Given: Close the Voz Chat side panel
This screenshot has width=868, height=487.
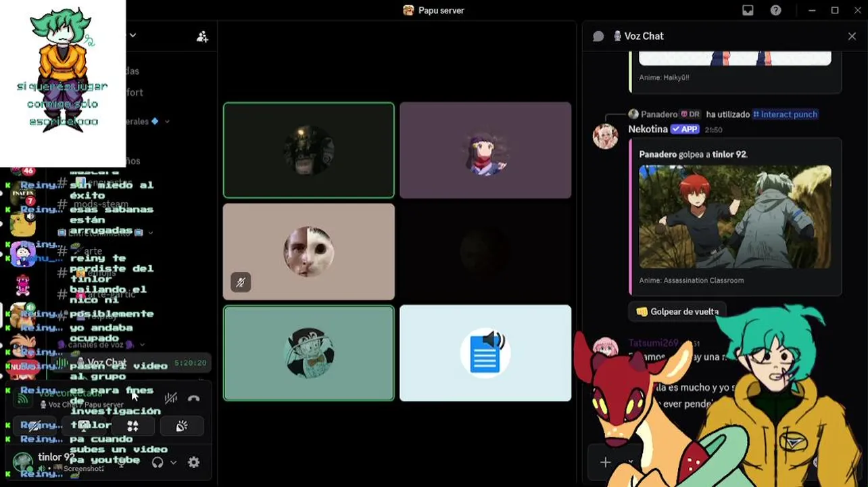Looking at the screenshot, I should (852, 37).
